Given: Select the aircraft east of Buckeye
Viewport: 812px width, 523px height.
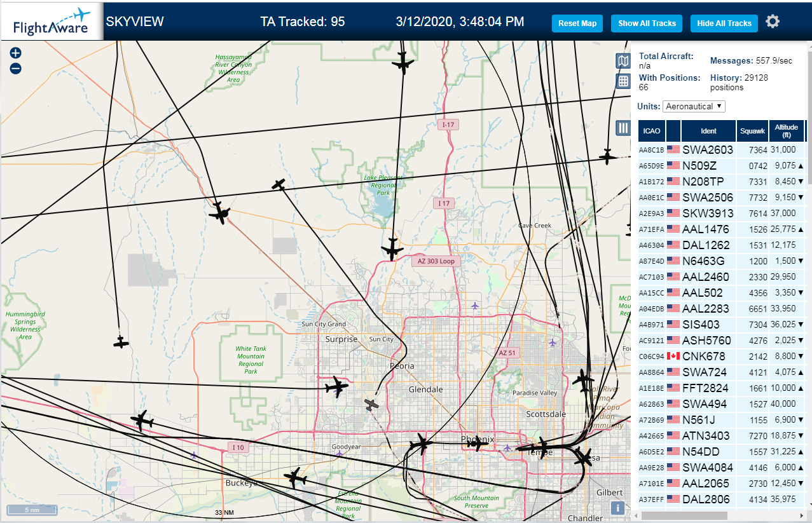Looking at the screenshot, I should [295, 477].
